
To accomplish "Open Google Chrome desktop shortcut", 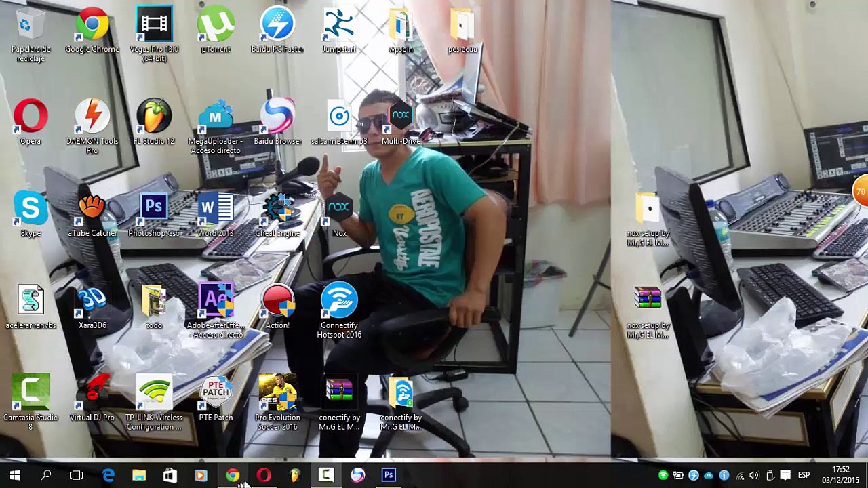I will pyautogui.click(x=92, y=27).
